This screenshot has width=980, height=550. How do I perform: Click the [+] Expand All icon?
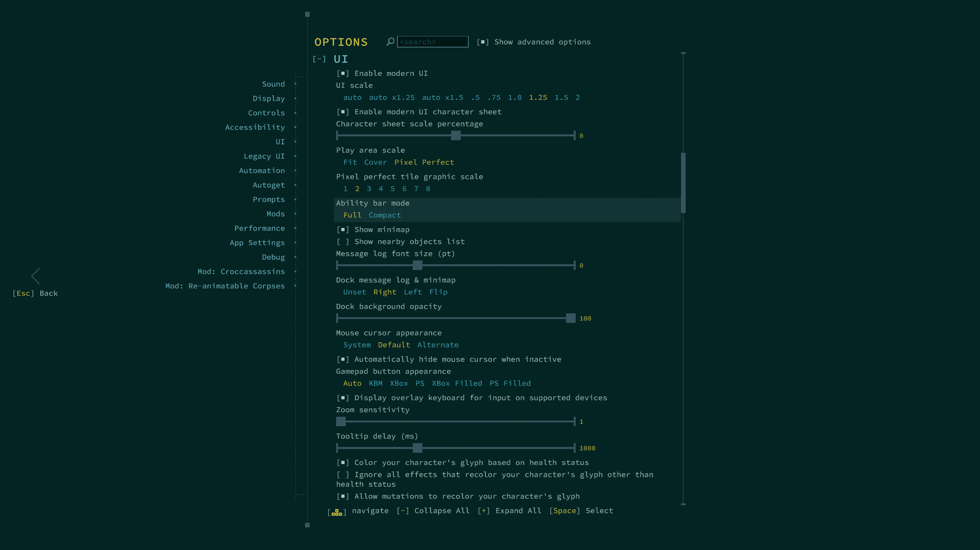(484, 511)
